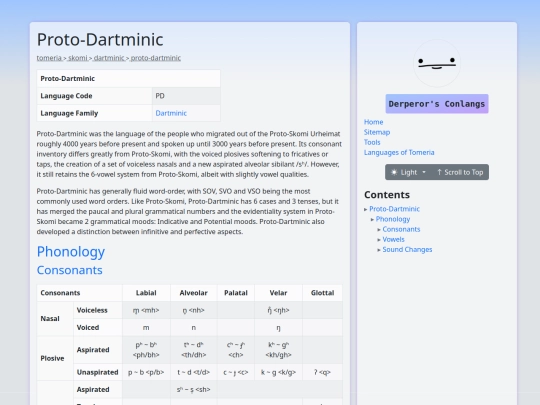Image resolution: width=540 pixels, height=405 pixels.
Task: Select the <ŋh> velar nasal cell
Action: click(x=278, y=310)
